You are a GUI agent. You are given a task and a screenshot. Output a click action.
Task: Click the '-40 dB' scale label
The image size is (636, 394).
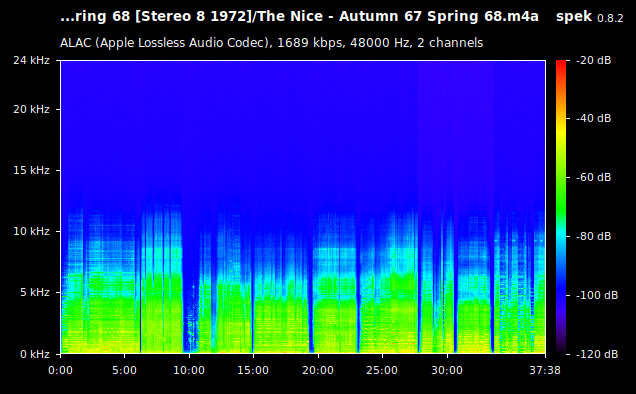(x=593, y=118)
